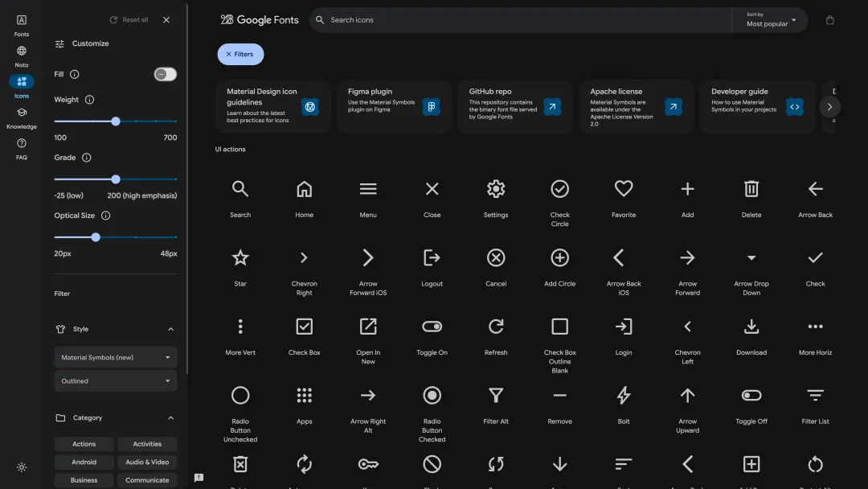
Task: Pick the Open In New icon
Action: [x=368, y=327]
